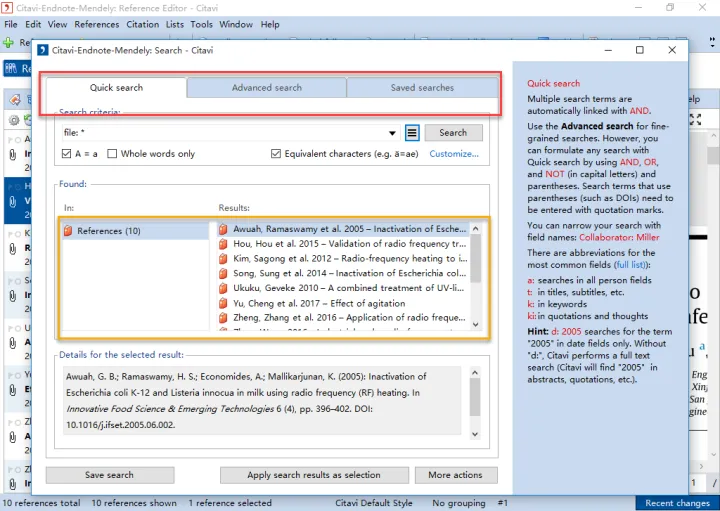This screenshot has width=720, height=511.
Task: Click details box scroll down arrow
Action: click(x=475, y=434)
